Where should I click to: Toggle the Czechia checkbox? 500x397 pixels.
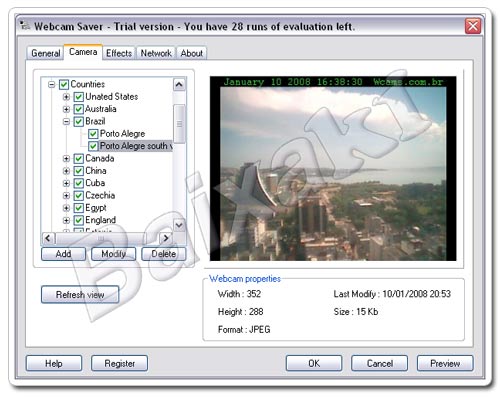78,196
